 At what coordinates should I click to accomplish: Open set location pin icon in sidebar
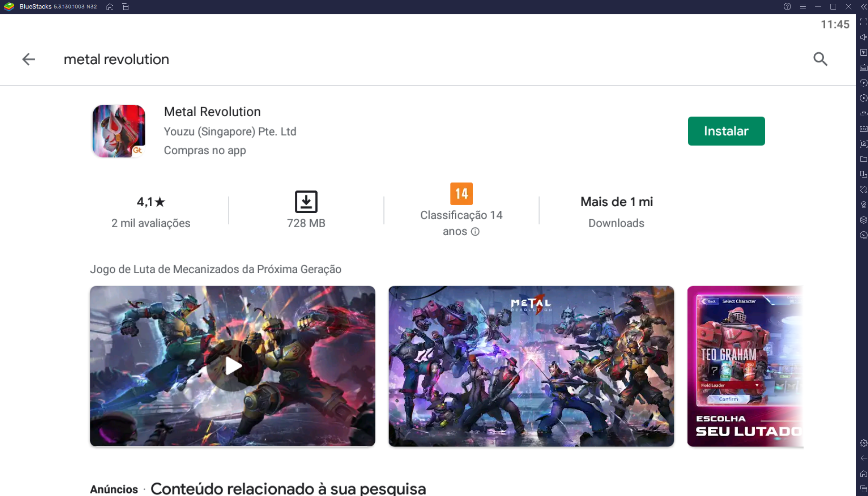pos(863,205)
